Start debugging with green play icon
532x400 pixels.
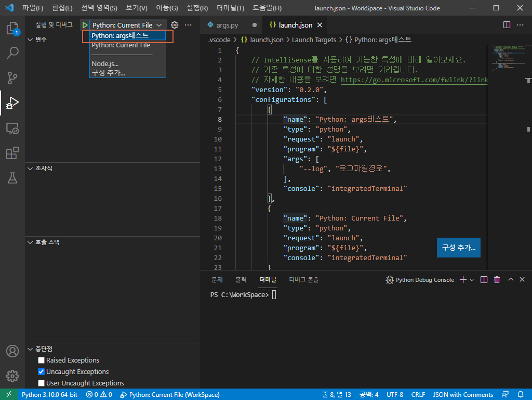coord(85,25)
